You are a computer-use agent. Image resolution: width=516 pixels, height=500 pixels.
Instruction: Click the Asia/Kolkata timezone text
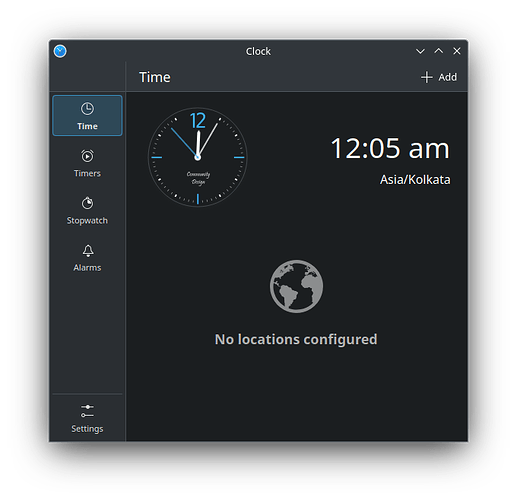(x=415, y=180)
